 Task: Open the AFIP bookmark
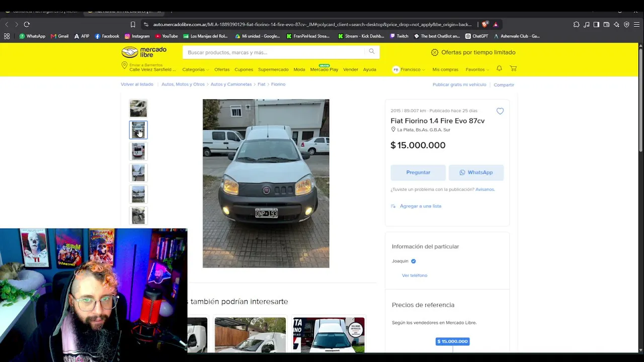click(82, 36)
